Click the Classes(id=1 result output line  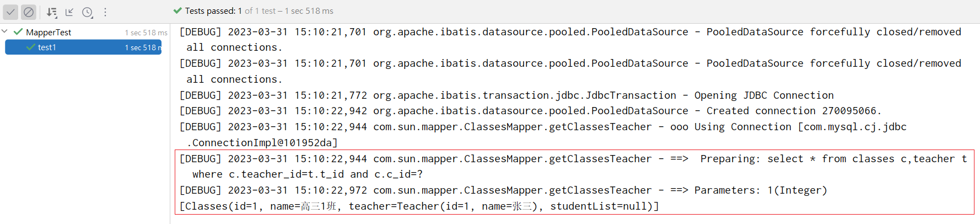(x=419, y=206)
